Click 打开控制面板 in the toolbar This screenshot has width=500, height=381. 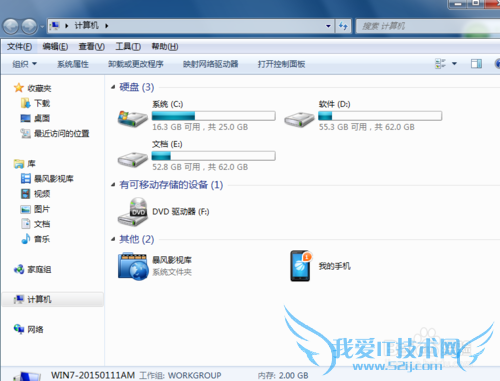tap(281, 64)
